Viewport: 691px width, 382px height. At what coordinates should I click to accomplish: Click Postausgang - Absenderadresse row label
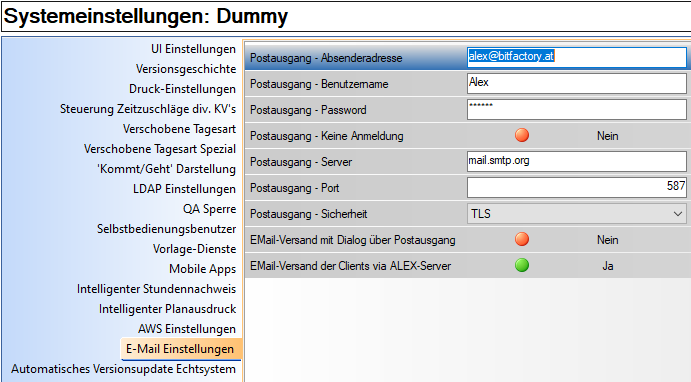point(326,58)
